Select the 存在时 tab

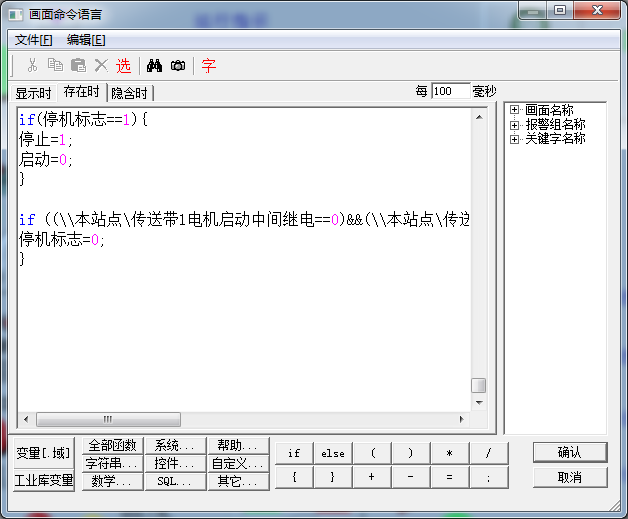(82, 92)
